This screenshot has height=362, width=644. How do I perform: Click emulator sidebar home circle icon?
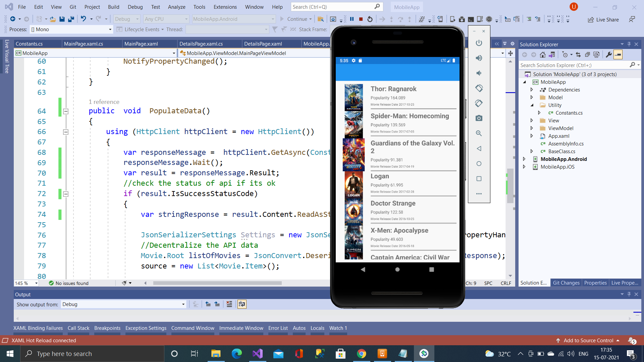[479, 164]
